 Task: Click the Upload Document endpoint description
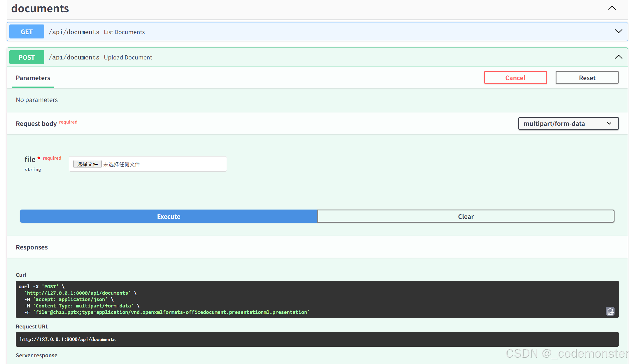tap(128, 57)
